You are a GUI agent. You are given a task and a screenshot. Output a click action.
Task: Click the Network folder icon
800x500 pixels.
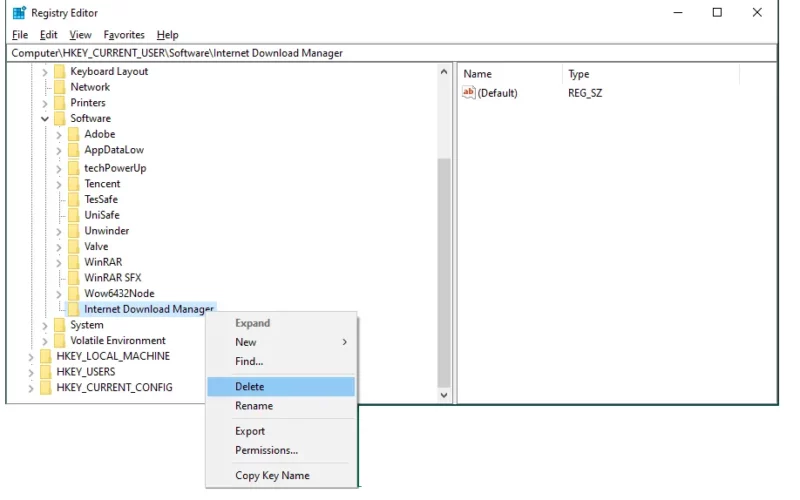point(60,87)
